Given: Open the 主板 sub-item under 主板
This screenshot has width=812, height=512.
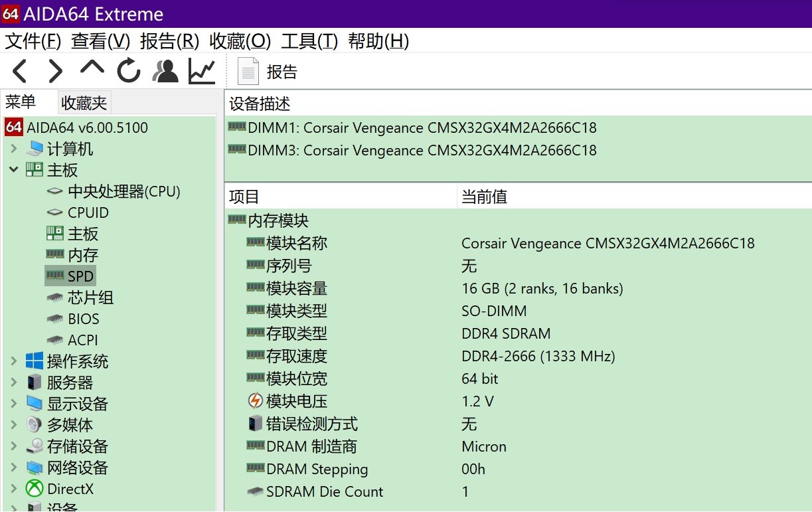Looking at the screenshot, I should (72, 234).
